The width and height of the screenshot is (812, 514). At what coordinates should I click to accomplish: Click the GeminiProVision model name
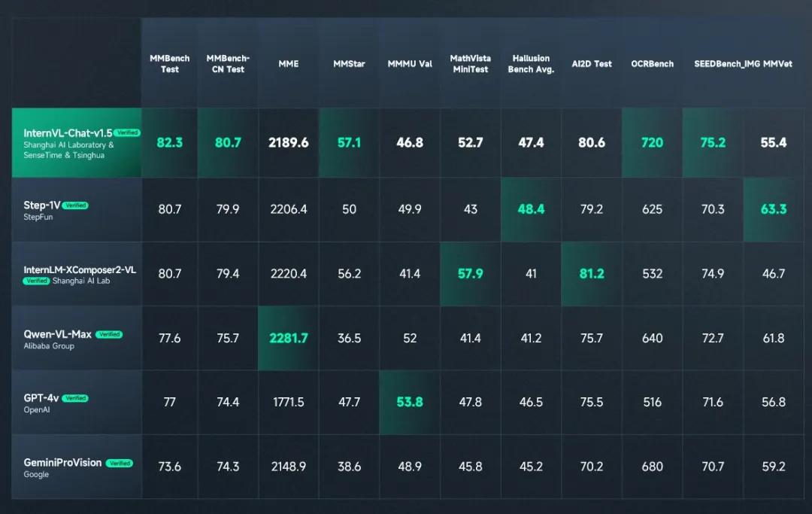coord(62,463)
